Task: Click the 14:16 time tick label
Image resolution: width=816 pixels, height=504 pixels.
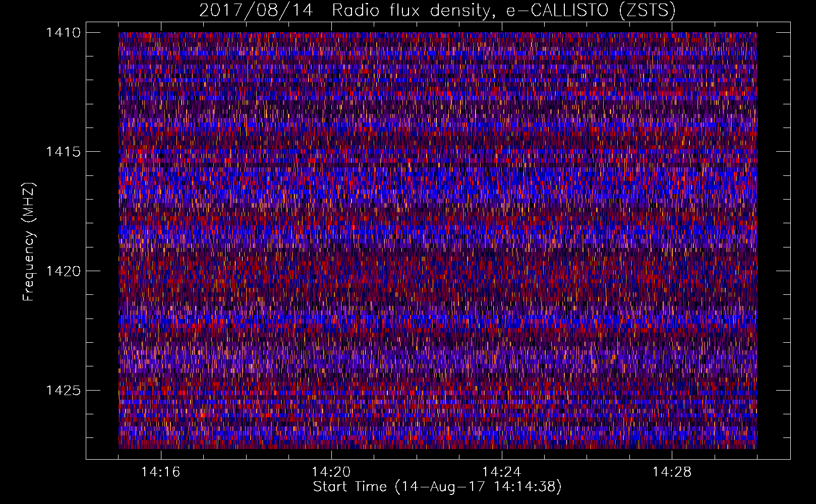Action: pos(160,472)
